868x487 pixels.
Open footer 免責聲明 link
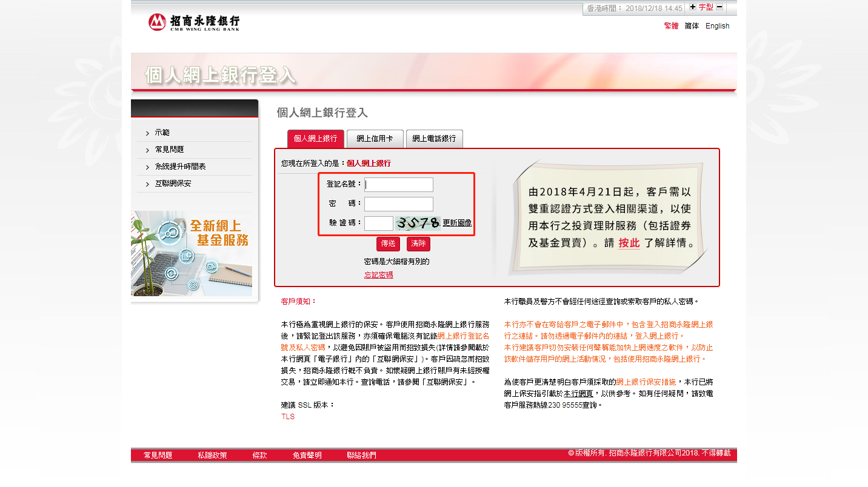307,456
